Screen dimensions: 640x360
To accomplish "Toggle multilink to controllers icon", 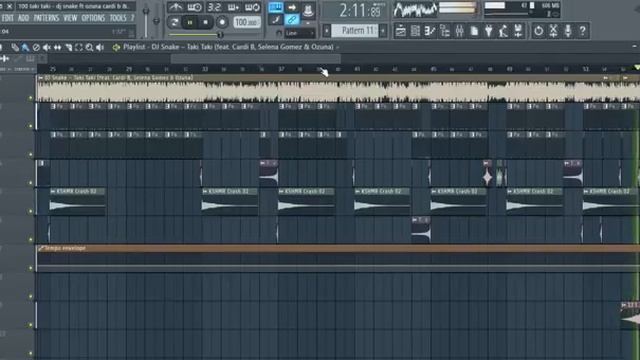I will [276, 20].
